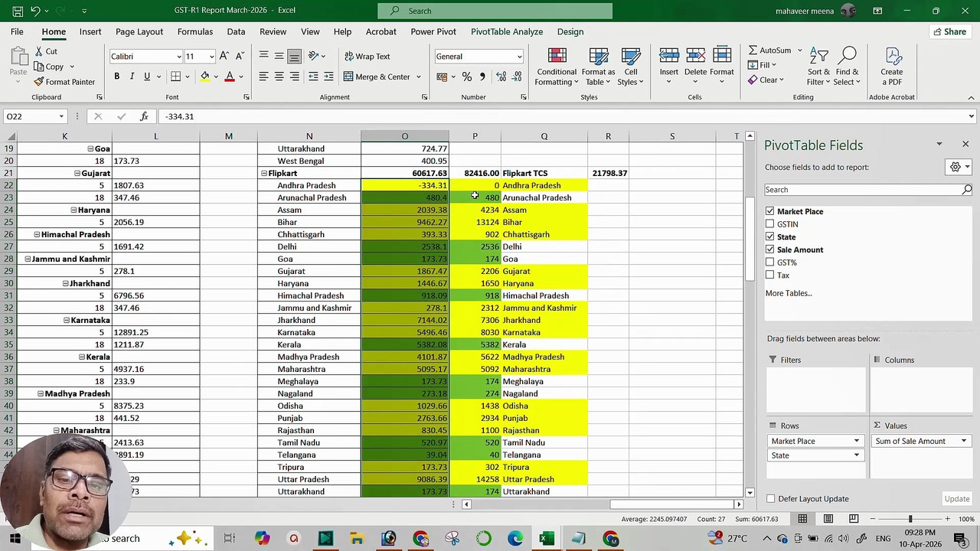Center align text horizontally

(279, 77)
